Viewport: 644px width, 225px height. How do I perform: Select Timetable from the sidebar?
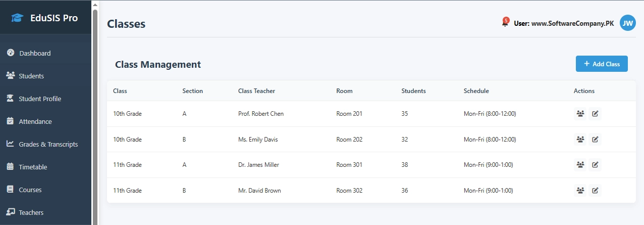pyautogui.click(x=33, y=167)
